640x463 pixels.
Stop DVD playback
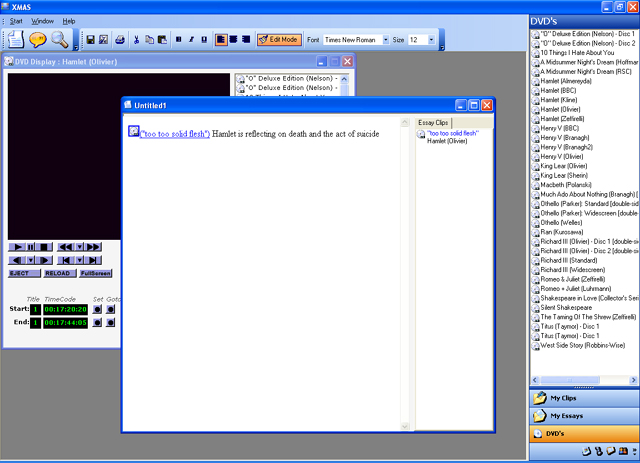pos(44,247)
